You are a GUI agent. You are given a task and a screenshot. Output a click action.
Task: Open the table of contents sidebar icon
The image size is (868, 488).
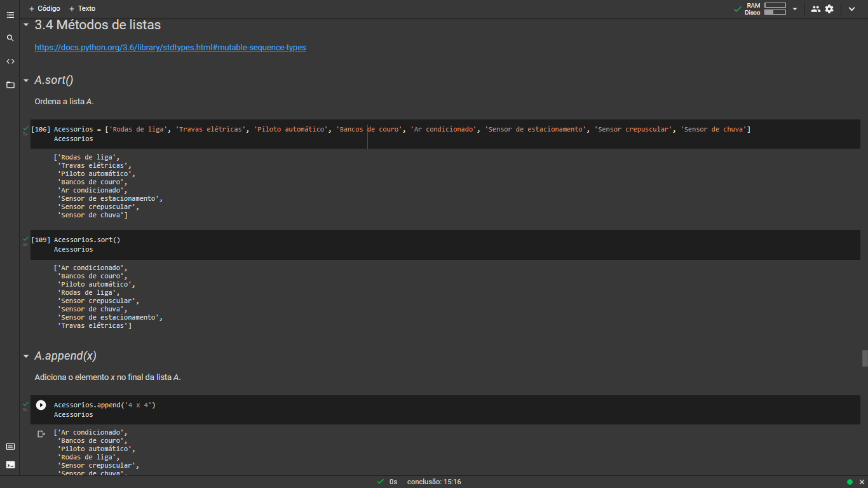tap(10, 15)
